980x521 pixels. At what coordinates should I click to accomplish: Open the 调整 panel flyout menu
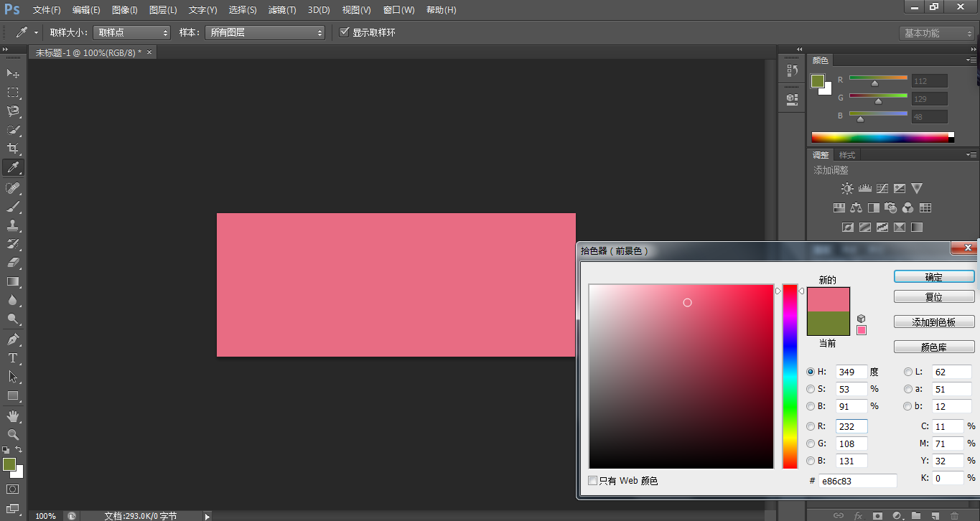[971, 154]
